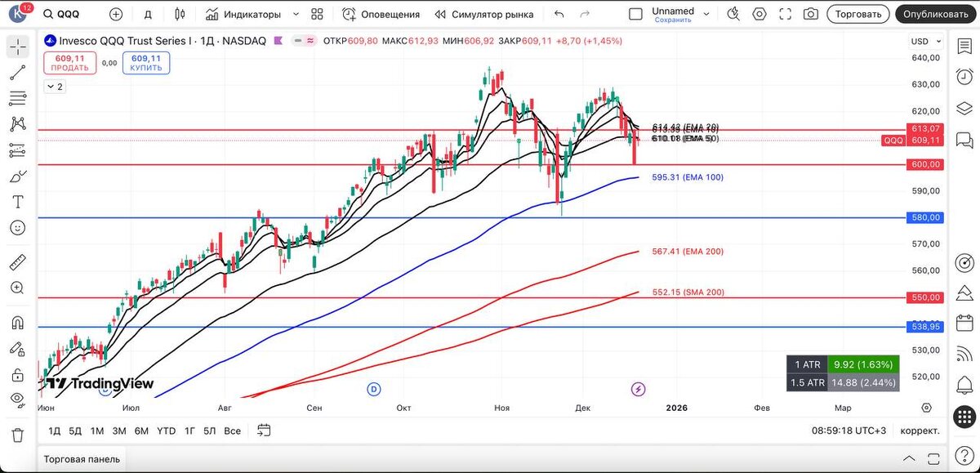Select 1Д date range tab
The image size is (980, 473).
click(x=55, y=431)
